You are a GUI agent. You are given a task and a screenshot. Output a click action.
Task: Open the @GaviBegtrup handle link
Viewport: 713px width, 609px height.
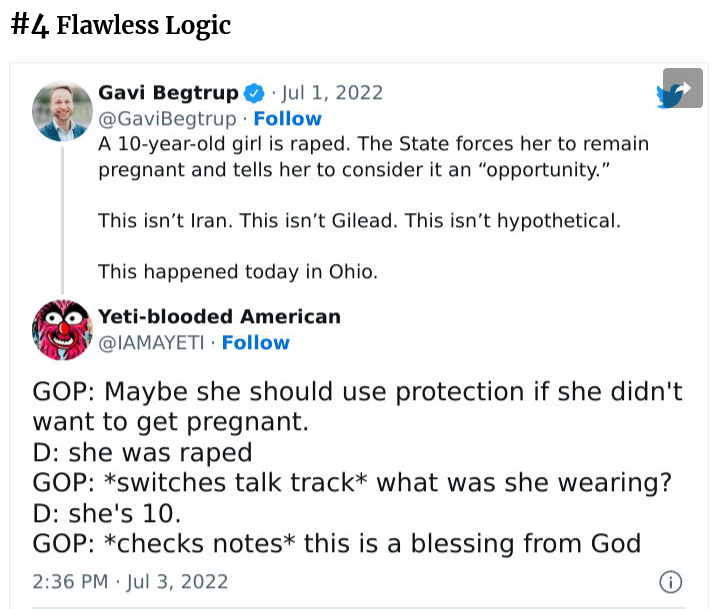point(167,118)
